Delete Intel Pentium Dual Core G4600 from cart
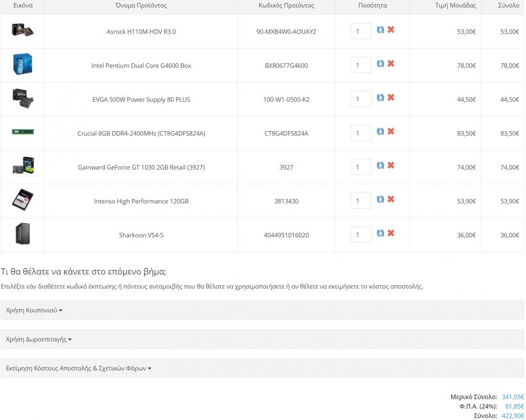Viewport: 526px width, 420px height. point(391,63)
